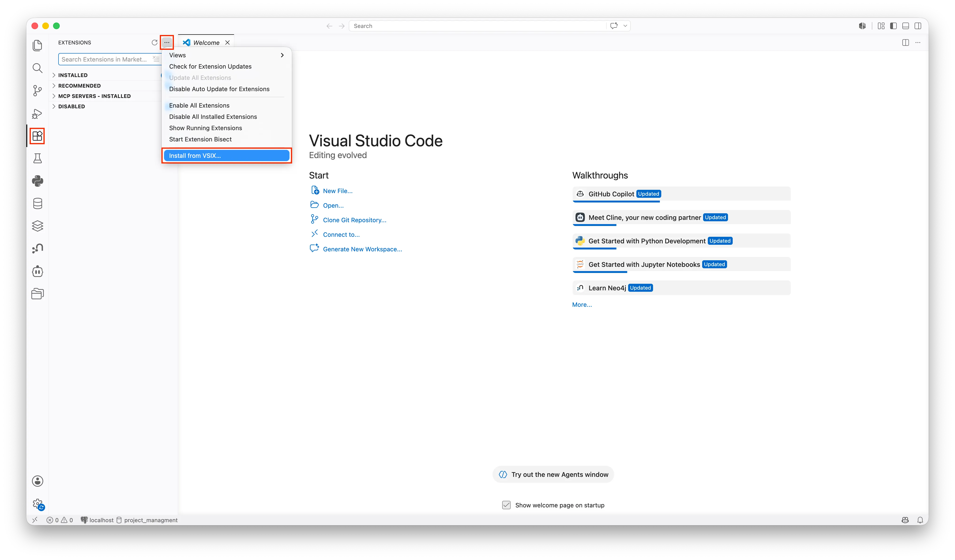Choose Enable All Extensions
The width and height of the screenshot is (955, 560).
pyautogui.click(x=227, y=105)
